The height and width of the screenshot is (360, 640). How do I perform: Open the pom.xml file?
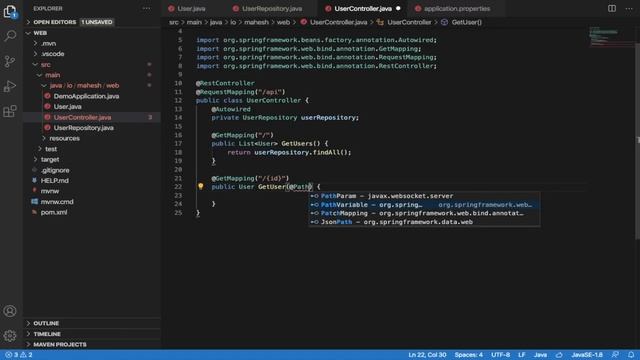click(x=53, y=212)
